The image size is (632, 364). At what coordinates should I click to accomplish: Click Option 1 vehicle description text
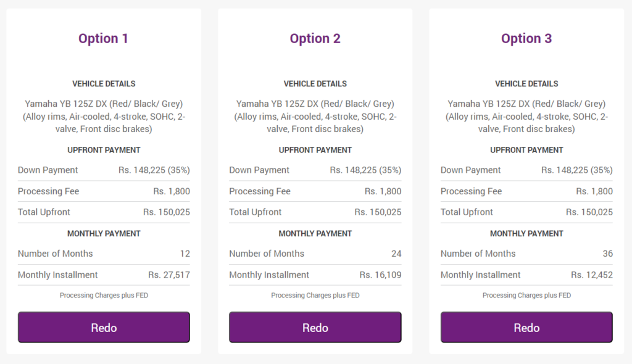click(104, 117)
